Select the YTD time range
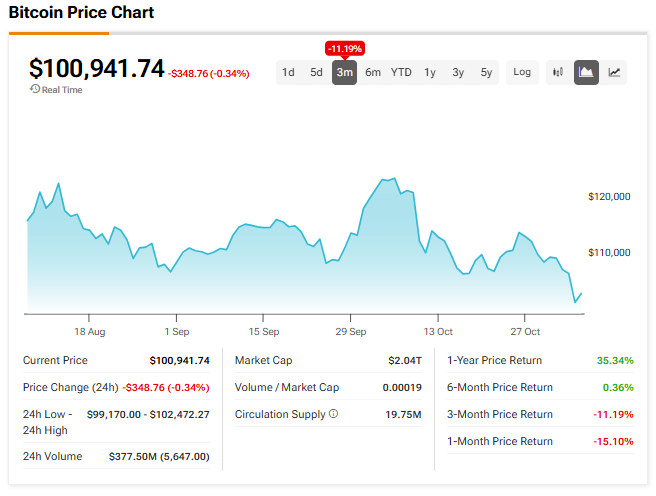Screen dimensions: 656x496 pos(401,72)
